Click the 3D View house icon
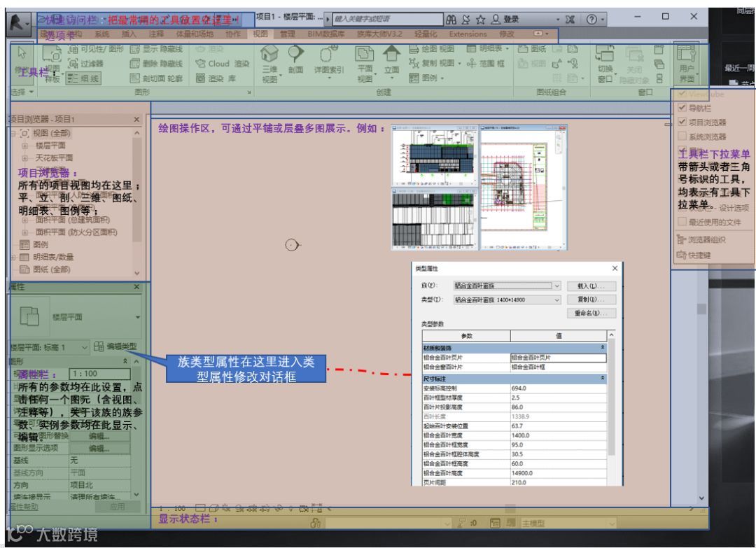756x548 pixels. click(x=269, y=53)
